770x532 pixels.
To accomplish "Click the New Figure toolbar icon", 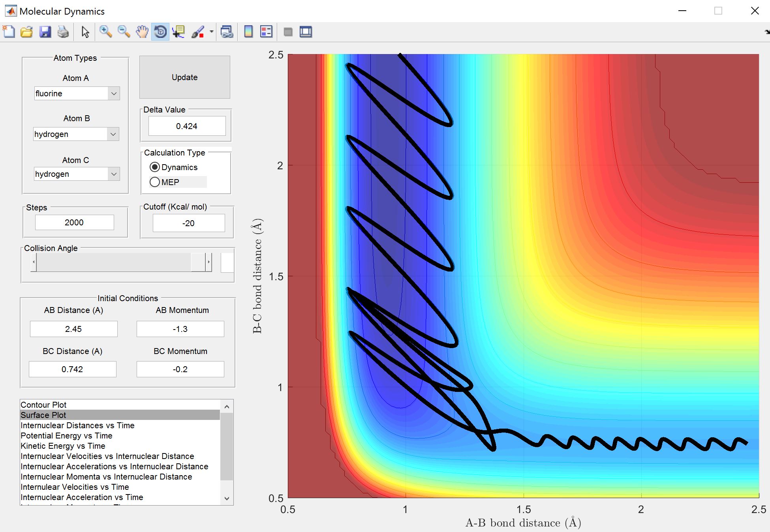I will [9, 32].
